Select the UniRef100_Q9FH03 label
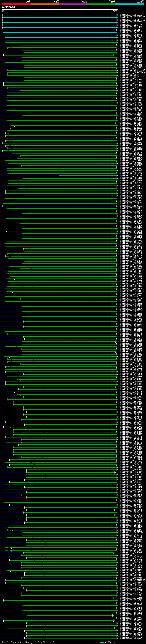 131,241
